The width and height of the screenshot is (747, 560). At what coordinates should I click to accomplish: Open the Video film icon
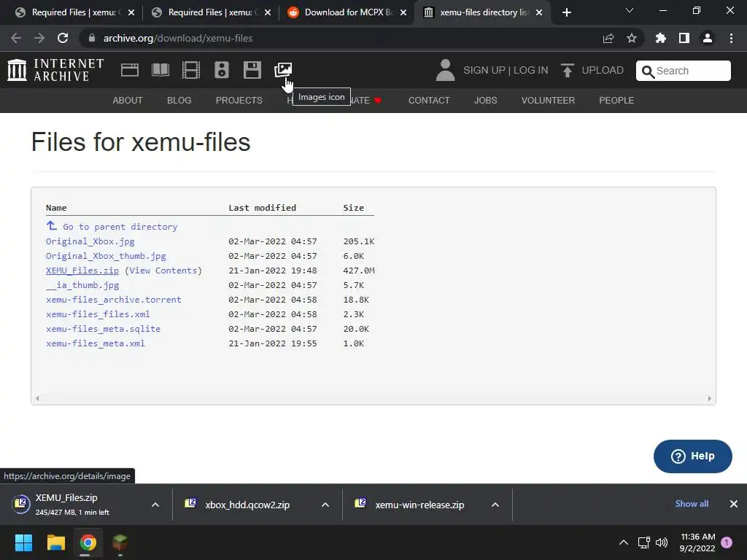191,70
